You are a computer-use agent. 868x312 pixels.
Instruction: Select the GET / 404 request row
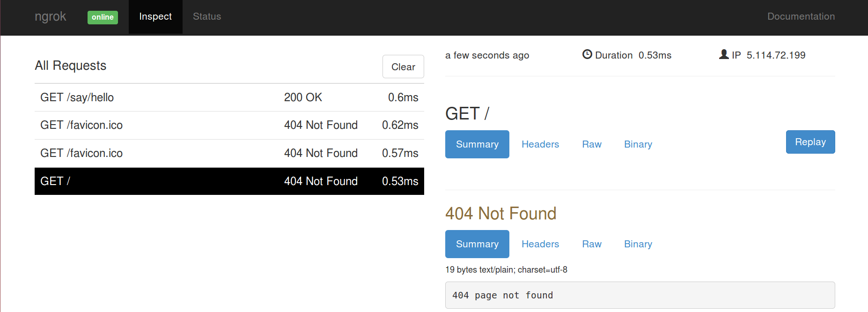coord(229,181)
